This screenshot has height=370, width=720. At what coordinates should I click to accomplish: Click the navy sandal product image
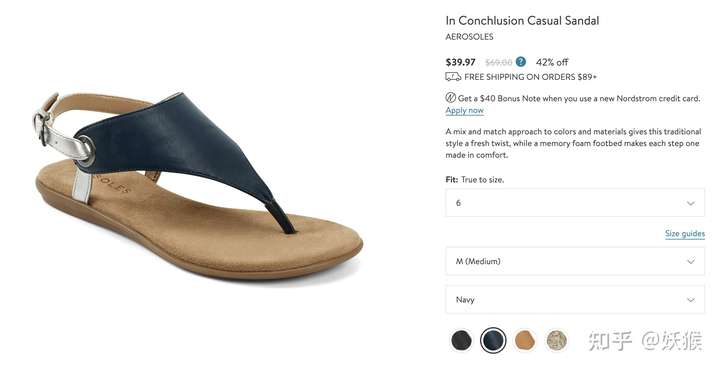tap(199, 185)
